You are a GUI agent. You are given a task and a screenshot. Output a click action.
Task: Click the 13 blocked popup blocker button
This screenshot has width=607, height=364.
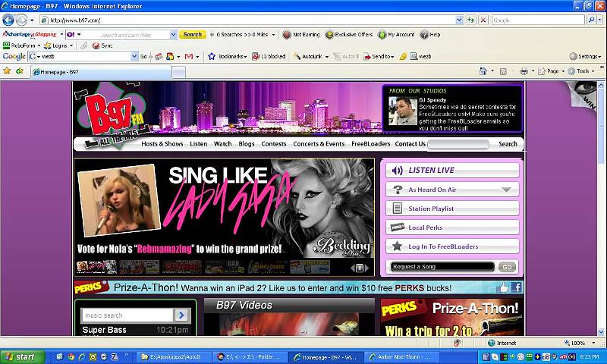click(x=269, y=56)
